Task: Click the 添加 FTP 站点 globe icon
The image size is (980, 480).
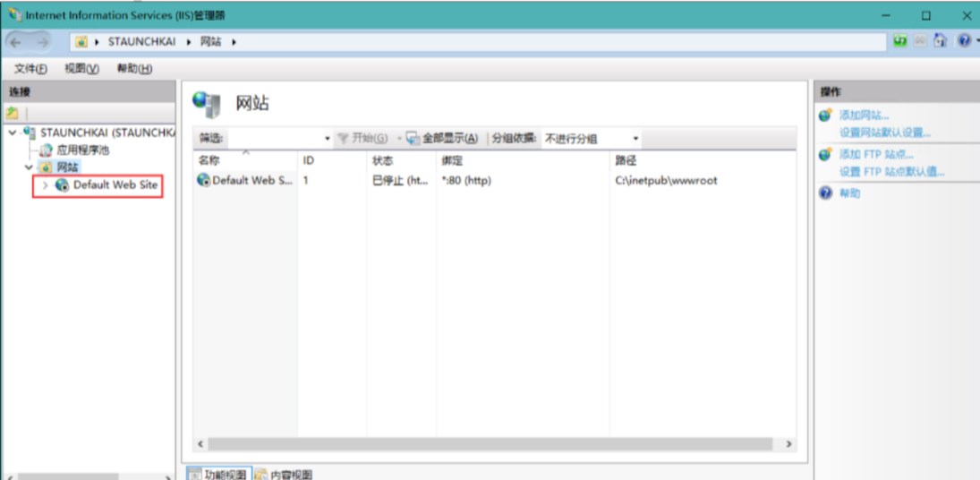Action: click(x=826, y=154)
